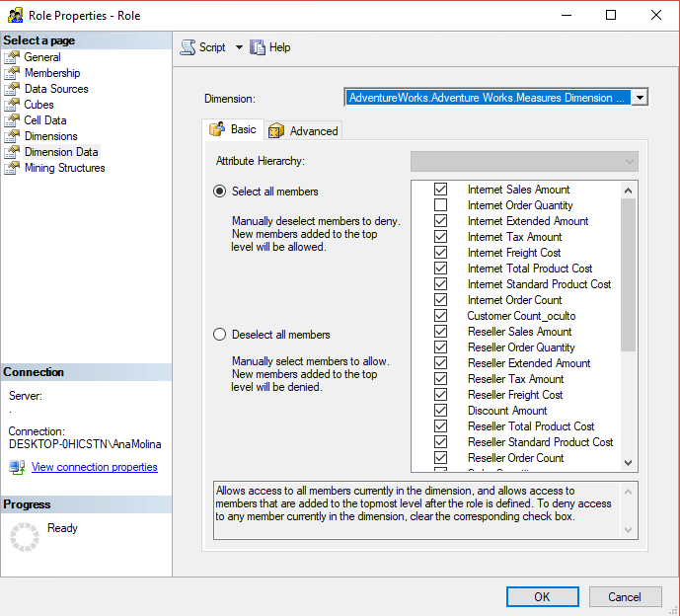Expand the Script dropdown arrow
The width and height of the screenshot is (680, 616).
click(x=239, y=47)
